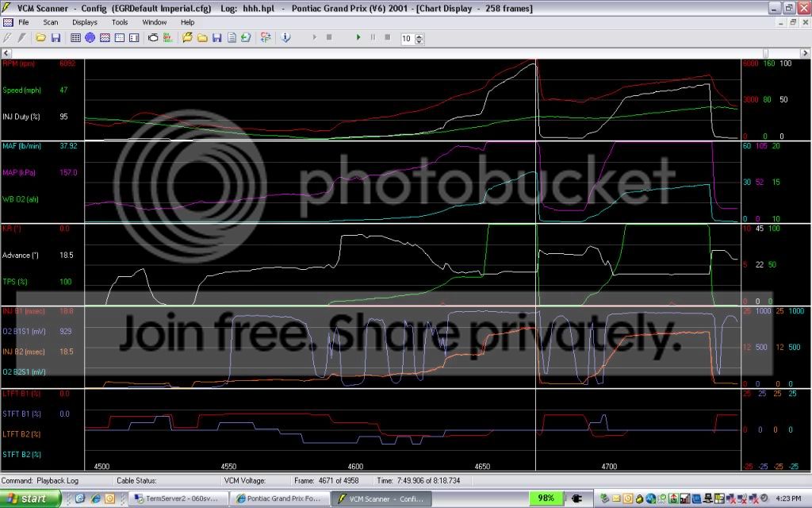
Task: Save config with first blue floppy icon
Action: pyautogui.click(x=56, y=37)
